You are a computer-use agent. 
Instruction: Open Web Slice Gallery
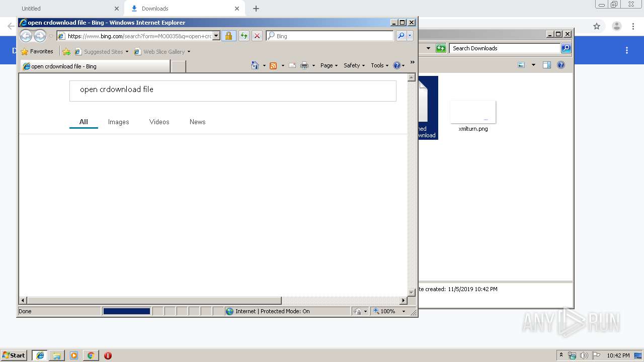click(162, 51)
